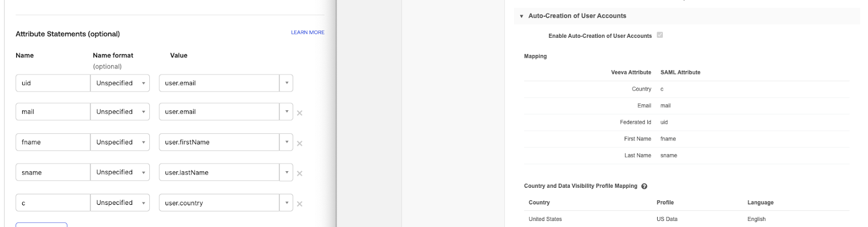The height and width of the screenshot is (227, 868).
Task: Click help icon beside Country and Data Visibility
Action: 644,186
